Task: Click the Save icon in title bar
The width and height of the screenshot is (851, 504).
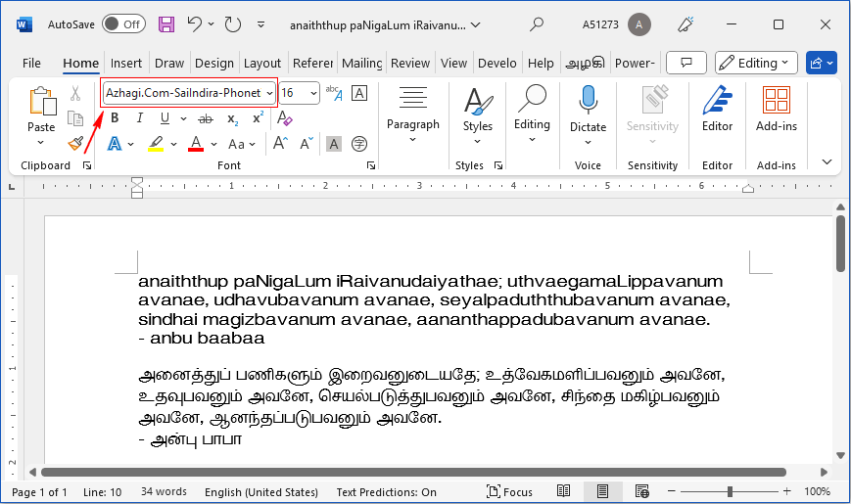Action: coord(166,24)
